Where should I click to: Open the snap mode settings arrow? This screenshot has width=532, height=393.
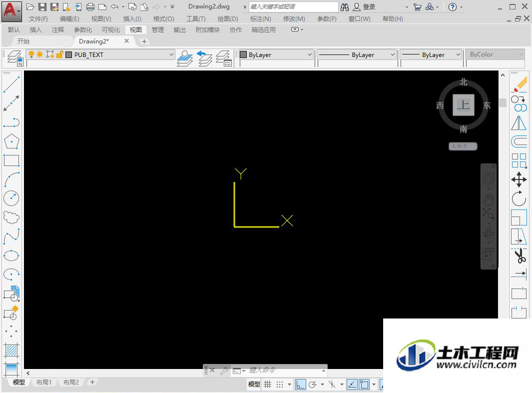click(x=289, y=384)
